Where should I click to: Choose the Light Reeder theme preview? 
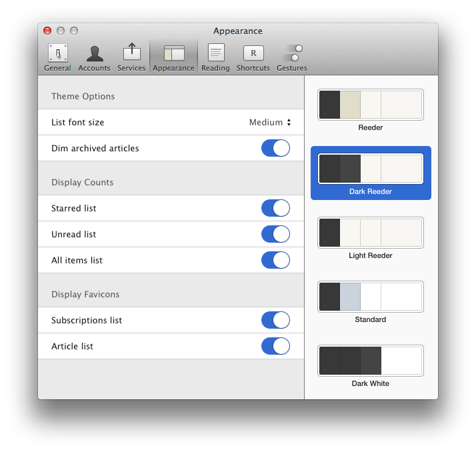[x=371, y=233]
